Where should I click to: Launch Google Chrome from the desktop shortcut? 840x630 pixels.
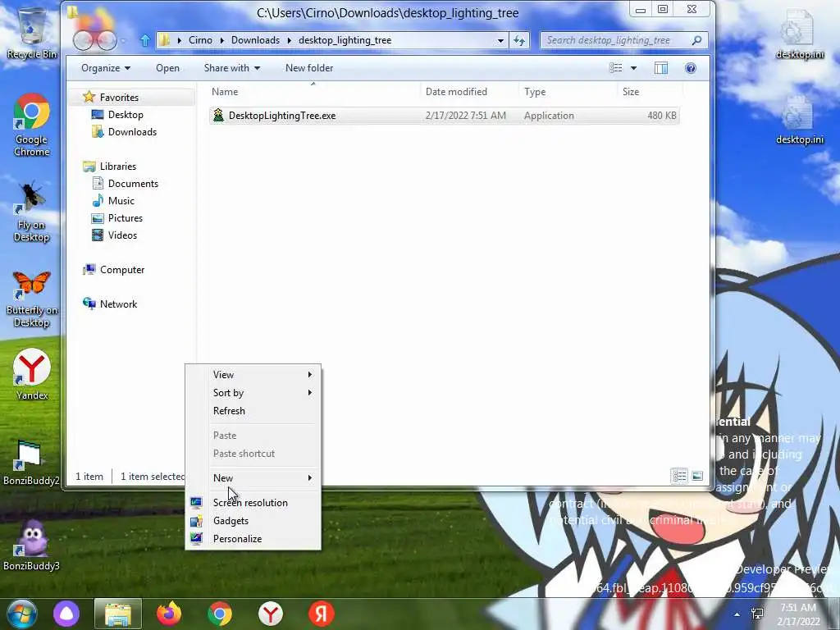(32, 125)
